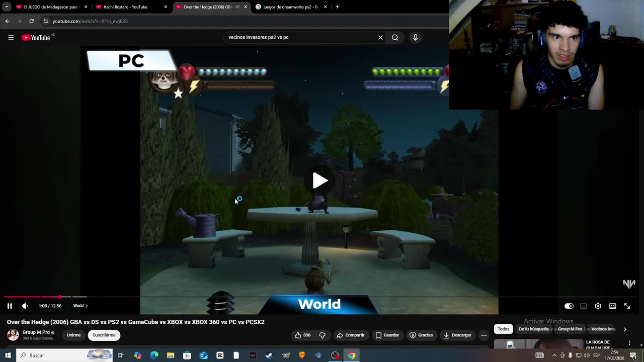Open the volume control in system tray

(587, 355)
